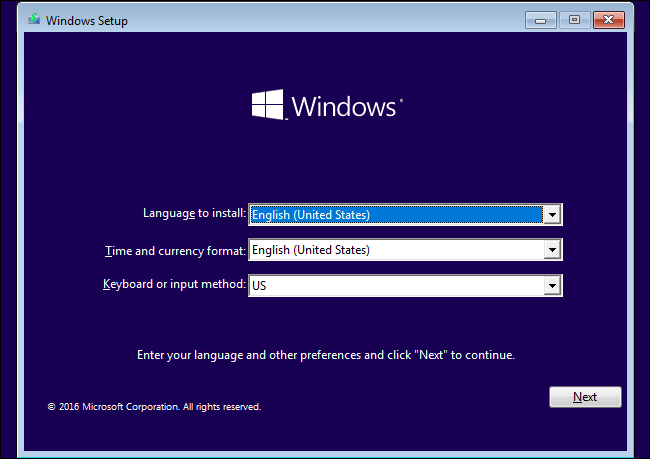This screenshot has width=650, height=459.
Task: Click the Time and currency English (United States) field
Action: coord(394,250)
